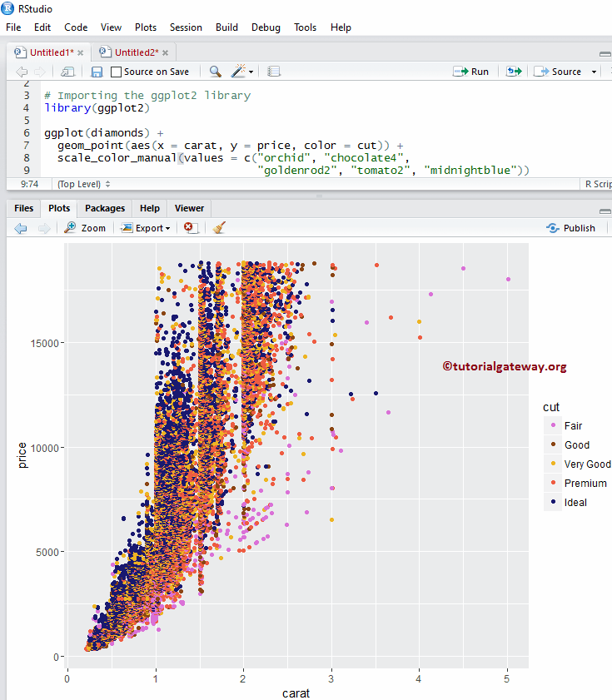This screenshot has width=612, height=700.
Task: Click the Premium legend color key
Action: [x=553, y=483]
